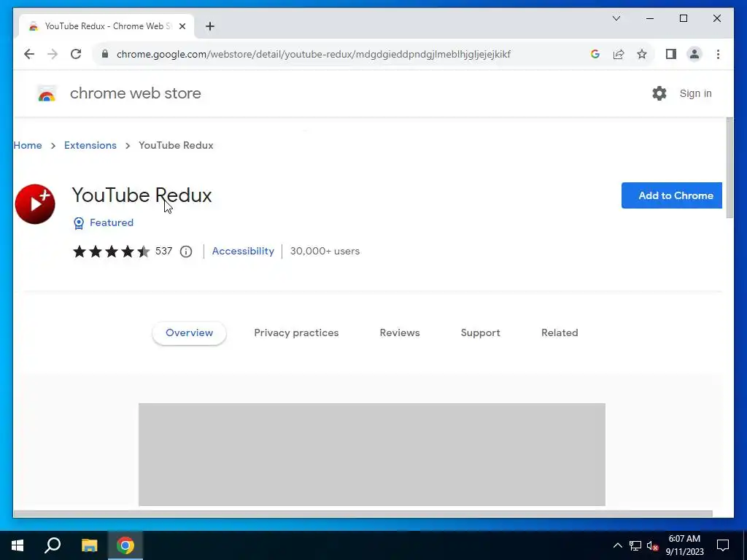This screenshot has height=560, width=747.
Task: Click the Sign in link
Action: 695,93
